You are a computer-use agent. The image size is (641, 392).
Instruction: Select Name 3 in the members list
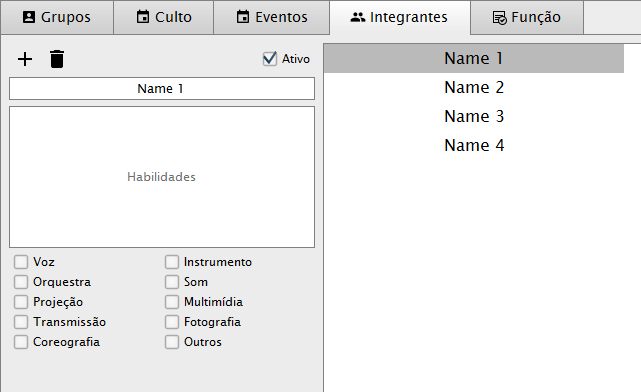(474, 116)
